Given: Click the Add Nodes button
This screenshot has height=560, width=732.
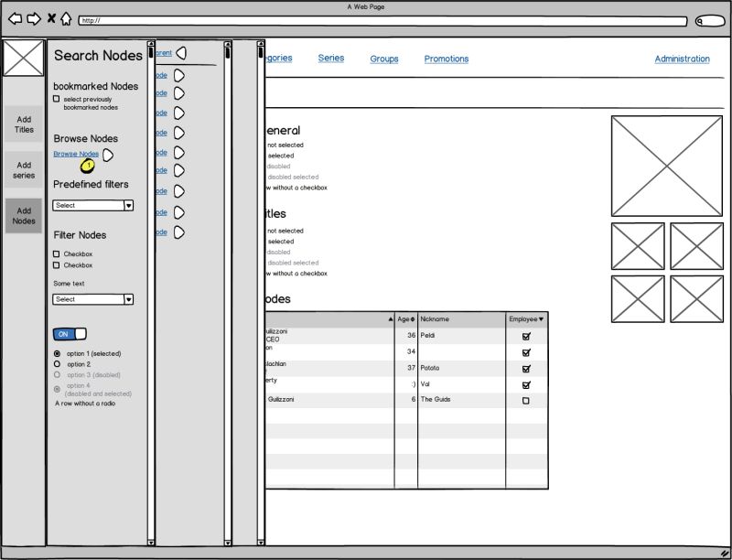Looking at the screenshot, I should pos(24,216).
